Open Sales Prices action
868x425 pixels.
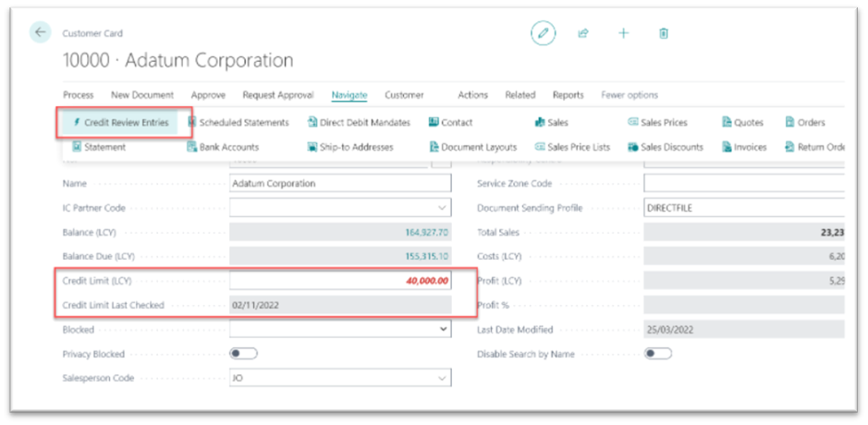point(657,123)
